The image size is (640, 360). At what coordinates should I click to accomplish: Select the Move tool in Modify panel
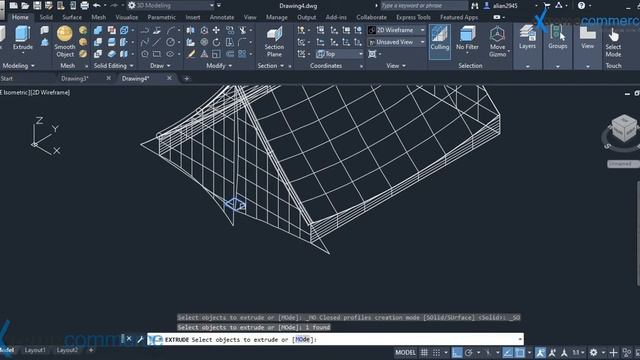(216, 30)
